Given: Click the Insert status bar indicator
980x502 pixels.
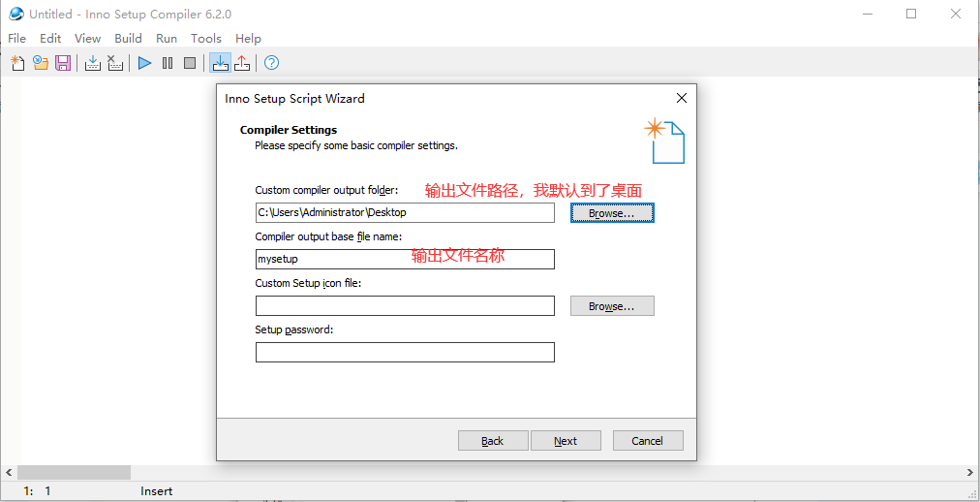Looking at the screenshot, I should (156, 491).
